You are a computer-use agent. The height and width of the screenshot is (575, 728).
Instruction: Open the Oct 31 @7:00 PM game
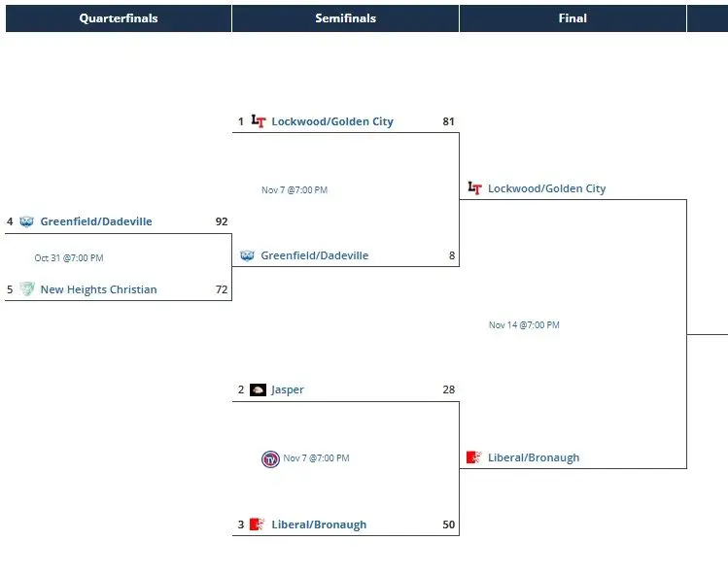[x=69, y=258]
